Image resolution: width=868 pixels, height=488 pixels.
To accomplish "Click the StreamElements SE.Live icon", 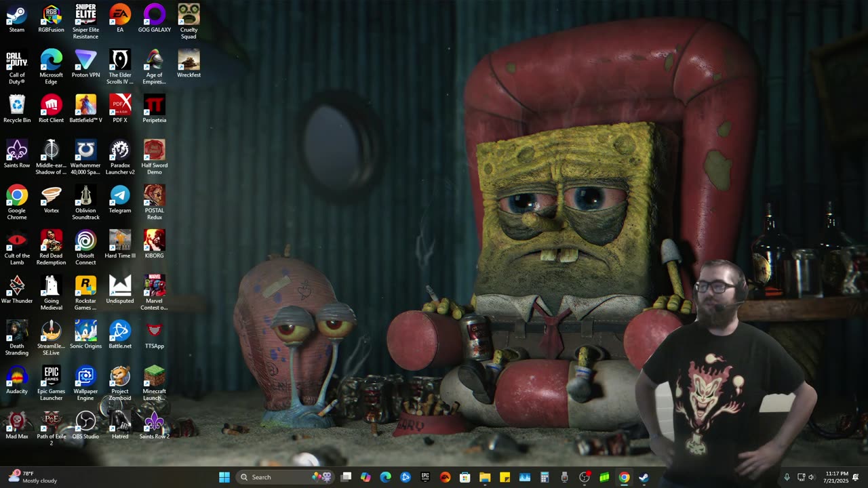I will click(52, 338).
